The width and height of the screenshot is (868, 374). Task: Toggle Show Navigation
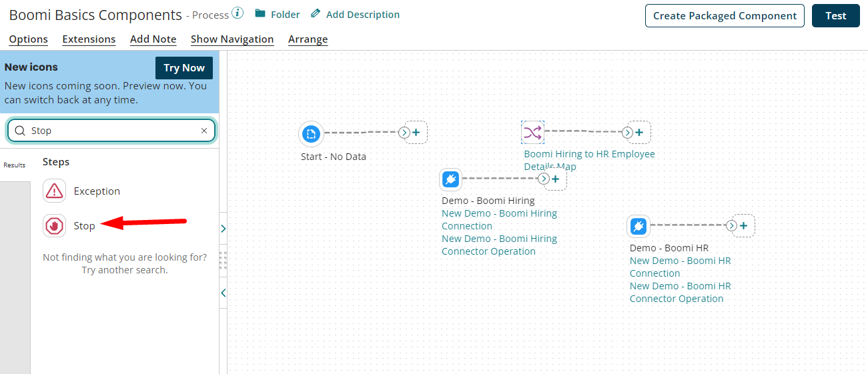pyautogui.click(x=232, y=39)
